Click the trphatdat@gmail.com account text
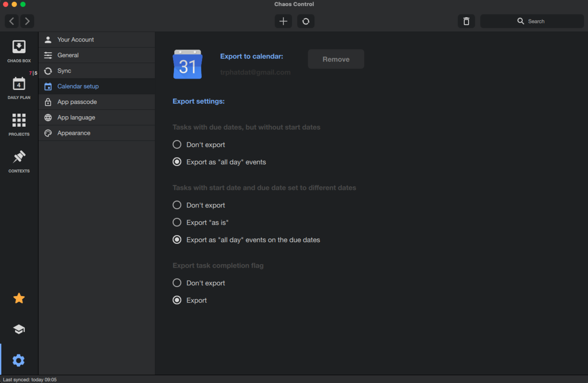 [x=255, y=73]
